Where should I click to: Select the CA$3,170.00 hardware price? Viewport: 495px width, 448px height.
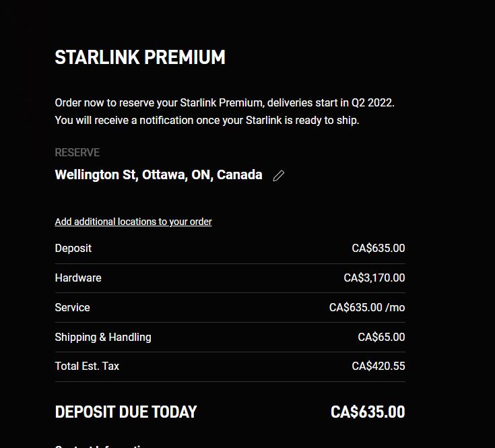374,278
